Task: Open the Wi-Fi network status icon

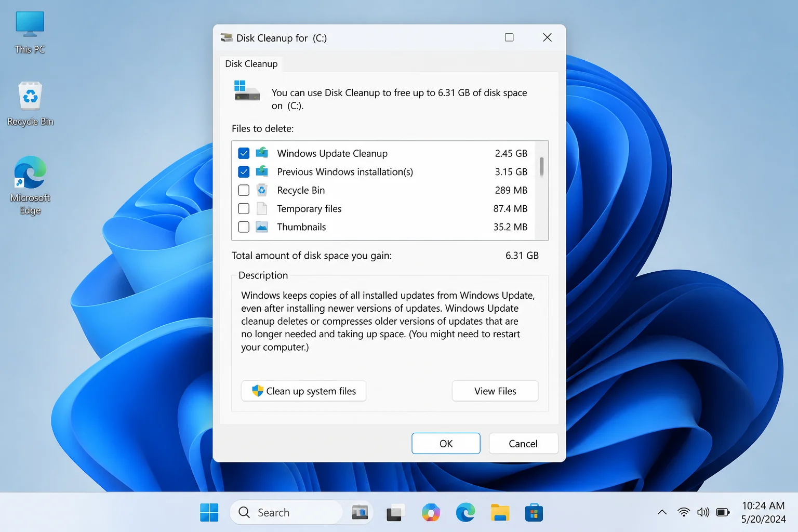Action: tap(684, 512)
